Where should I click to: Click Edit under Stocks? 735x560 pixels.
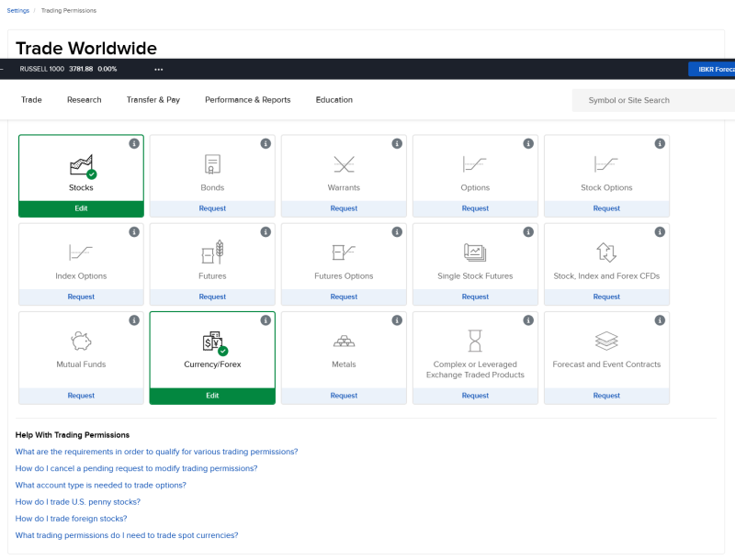(x=81, y=208)
